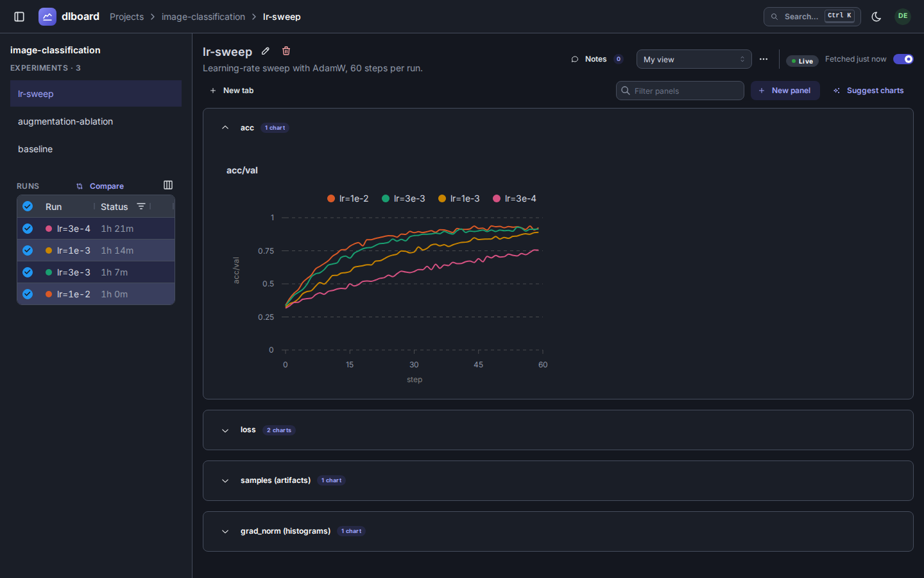Image resolution: width=924 pixels, height=578 pixels.
Task: Uncheck the lr=1e-2 run
Action: click(x=28, y=293)
